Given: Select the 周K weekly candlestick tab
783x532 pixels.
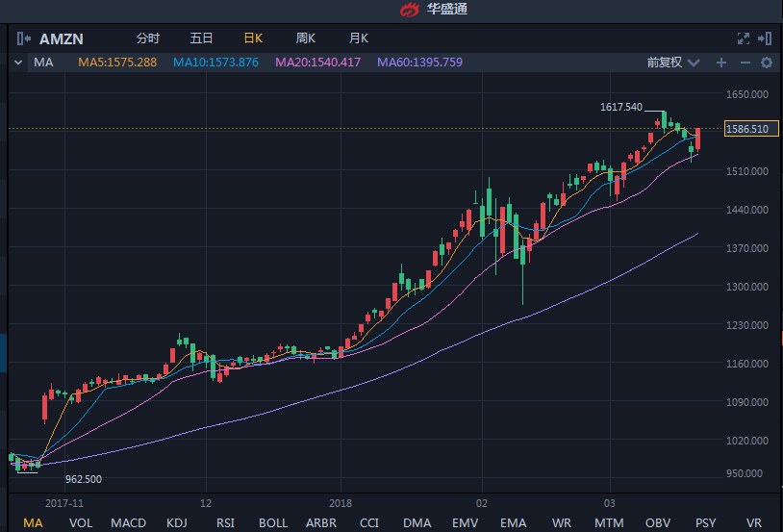Looking at the screenshot, I should tap(306, 38).
